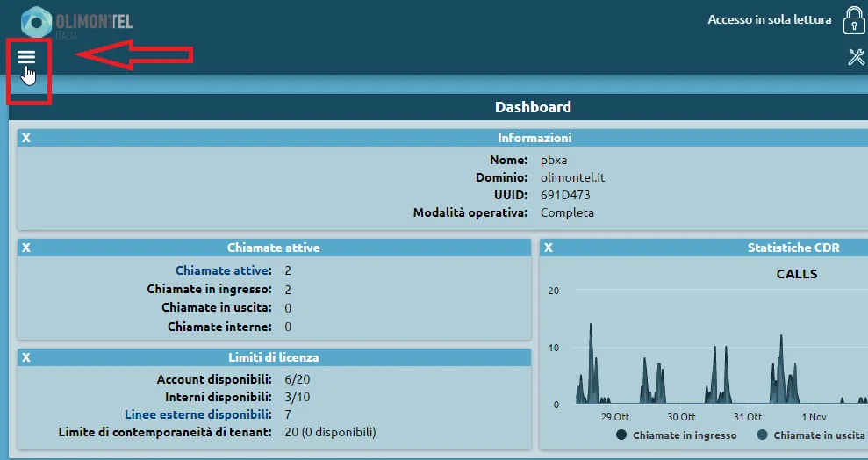Click the Dashboard title bar

[533, 107]
